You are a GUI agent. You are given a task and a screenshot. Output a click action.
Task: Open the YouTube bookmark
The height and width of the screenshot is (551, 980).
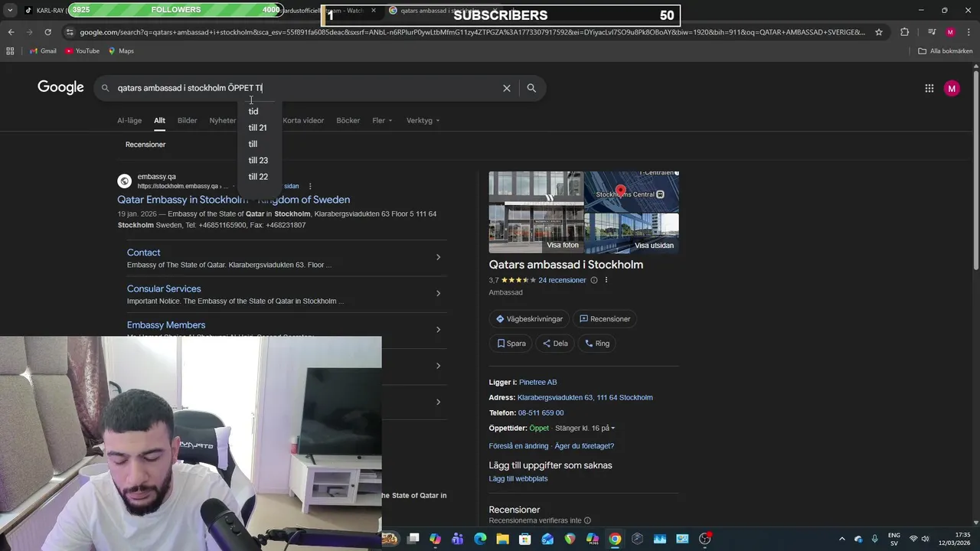(82, 51)
